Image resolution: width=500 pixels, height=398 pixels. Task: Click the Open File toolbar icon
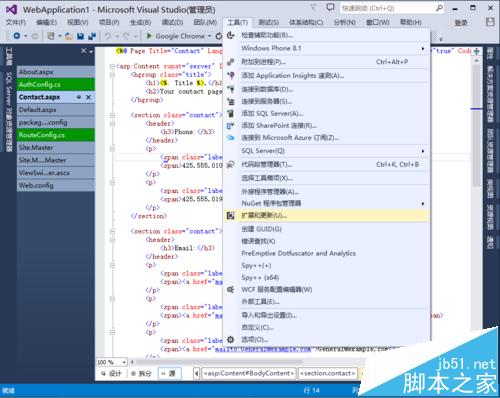pos(69,36)
